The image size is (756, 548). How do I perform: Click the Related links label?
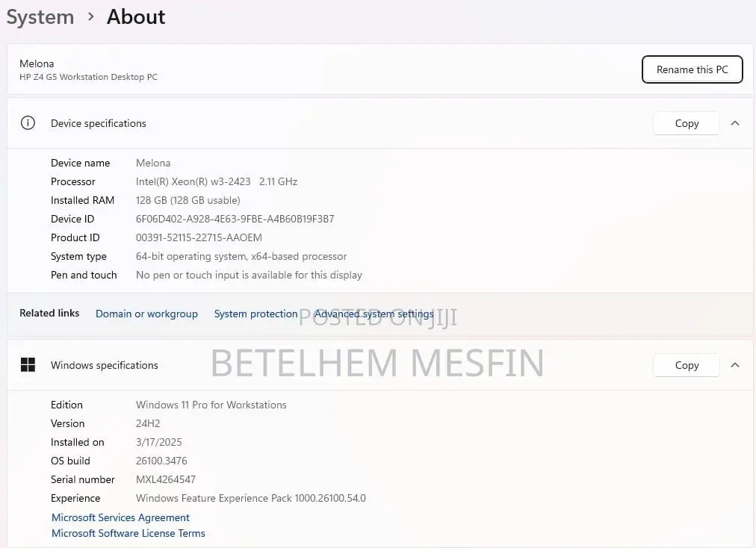click(x=49, y=314)
